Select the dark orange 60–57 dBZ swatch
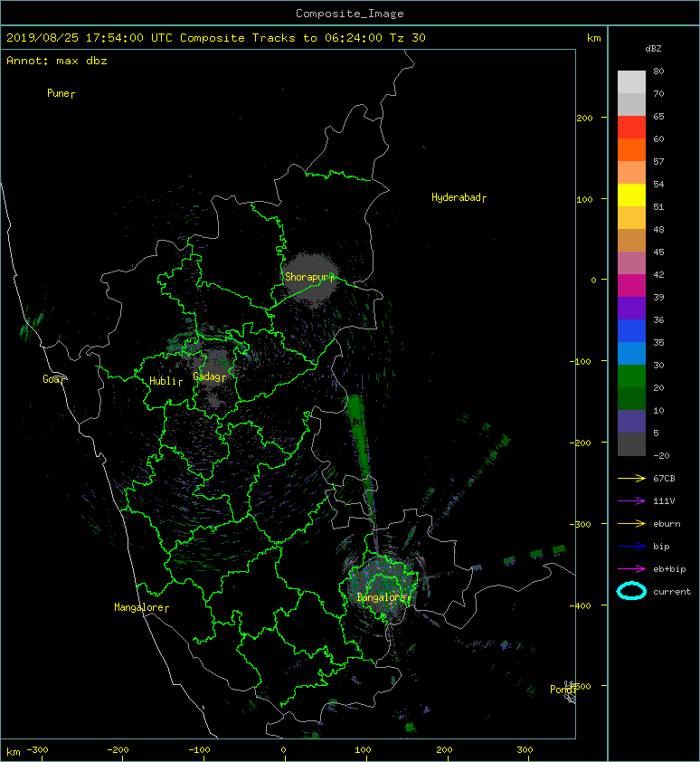The width and height of the screenshot is (700, 762). [x=631, y=149]
